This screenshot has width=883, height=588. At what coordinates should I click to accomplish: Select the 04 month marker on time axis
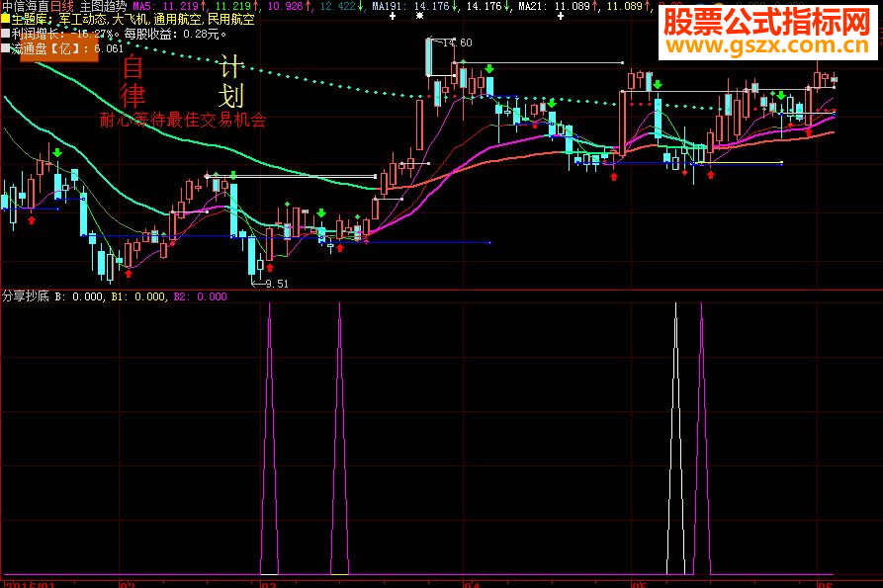[x=471, y=585]
